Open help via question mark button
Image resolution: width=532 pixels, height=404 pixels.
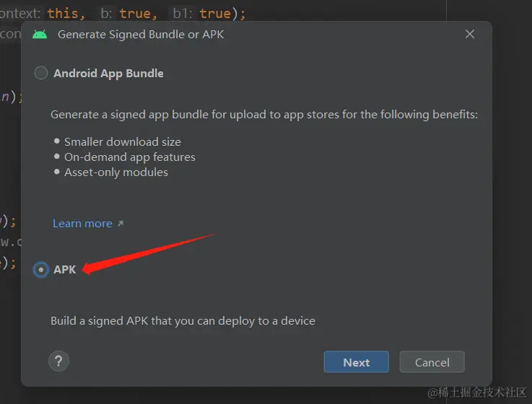(x=58, y=361)
